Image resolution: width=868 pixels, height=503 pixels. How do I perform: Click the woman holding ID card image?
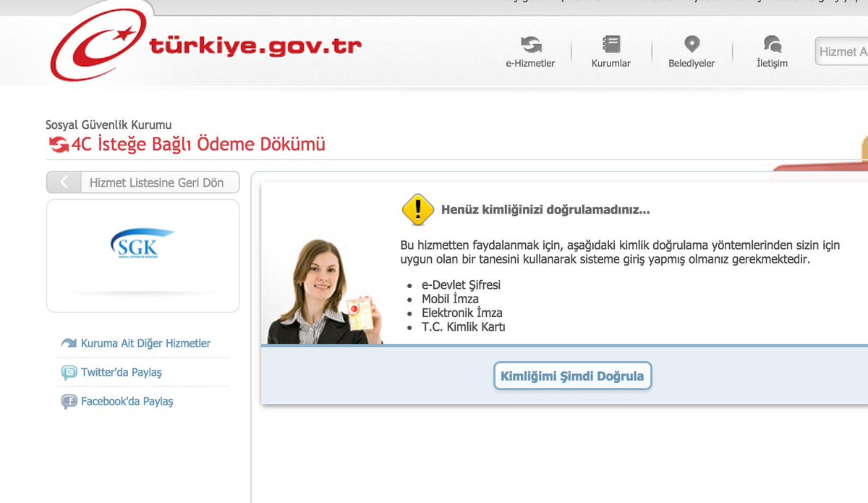tap(325, 291)
